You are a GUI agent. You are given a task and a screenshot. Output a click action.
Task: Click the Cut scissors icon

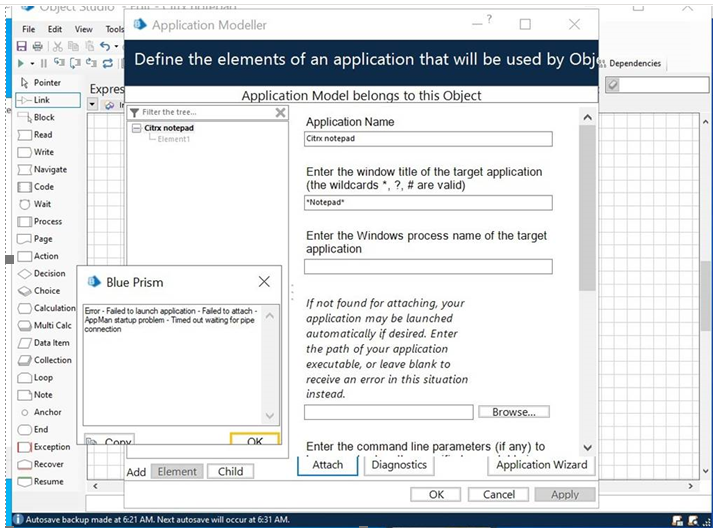click(57, 46)
